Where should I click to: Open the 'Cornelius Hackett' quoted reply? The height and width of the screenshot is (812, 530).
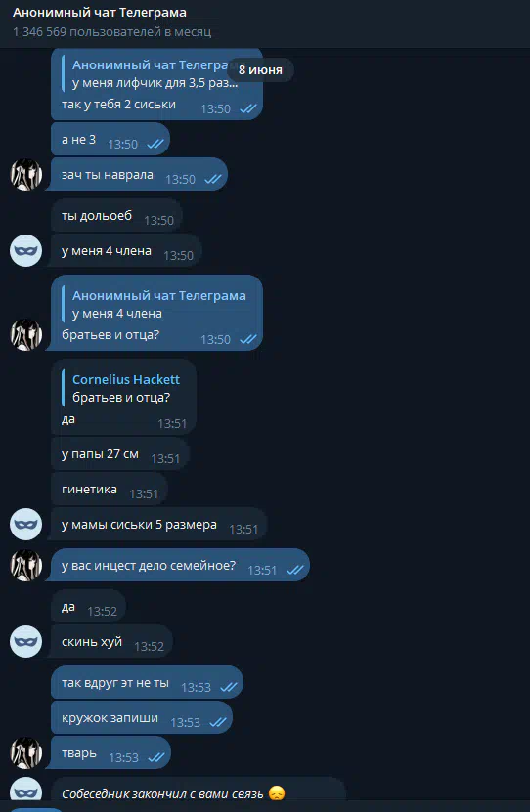(x=124, y=388)
